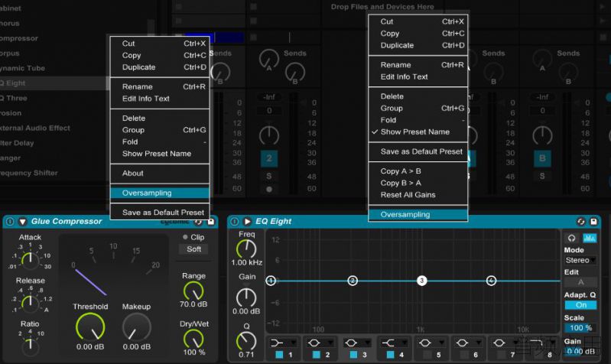Image resolution: width=611 pixels, height=364 pixels.
Task: Toggle track B activator button
Action: coord(542,158)
